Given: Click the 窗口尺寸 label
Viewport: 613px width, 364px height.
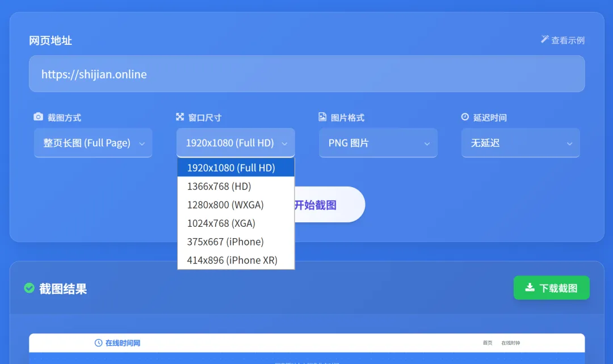Looking at the screenshot, I should click(x=205, y=117).
